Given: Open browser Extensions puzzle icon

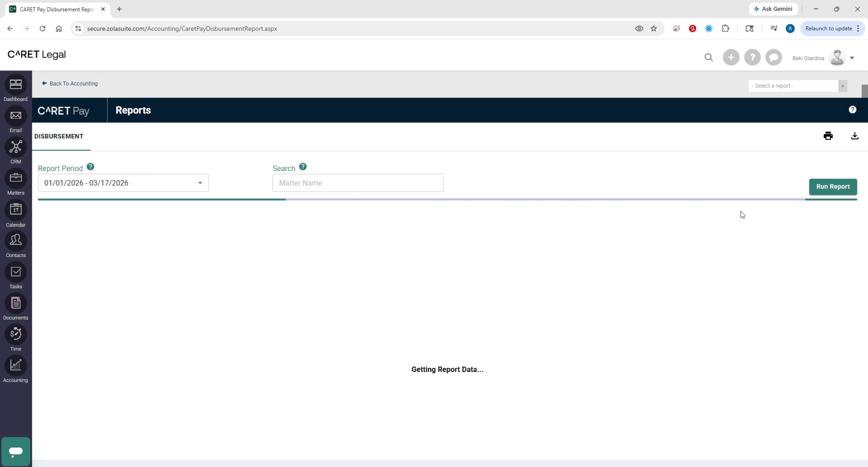Looking at the screenshot, I should 725,29.
